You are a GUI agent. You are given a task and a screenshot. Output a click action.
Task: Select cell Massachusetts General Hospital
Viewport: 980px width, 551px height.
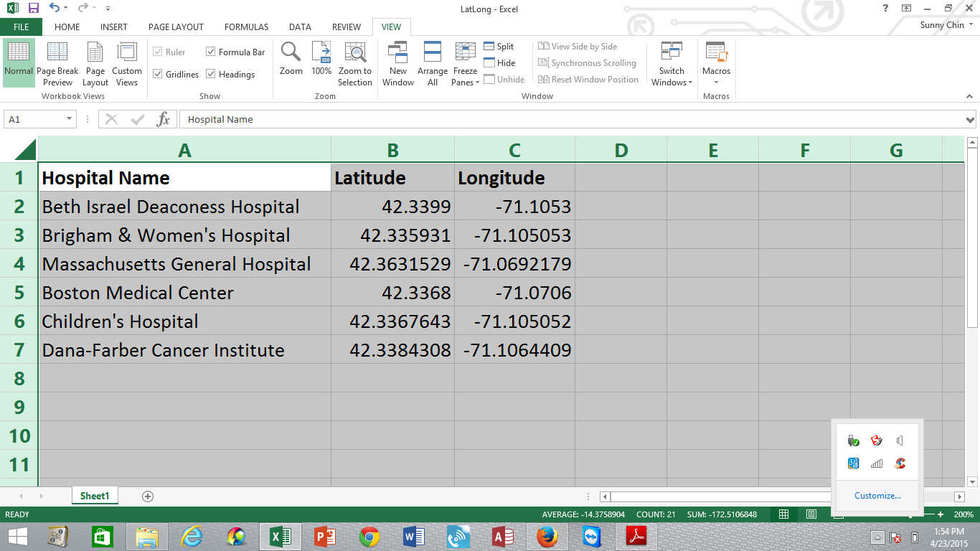pyautogui.click(x=185, y=264)
